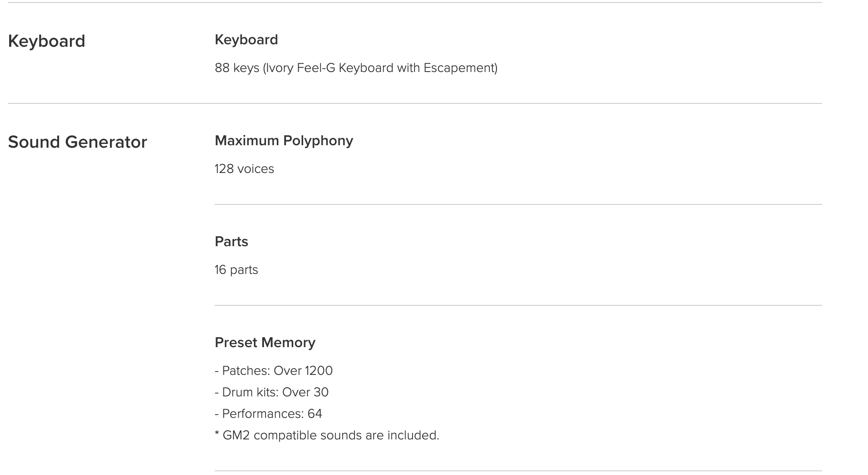Select the Maximum Polyphony label
The height and width of the screenshot is (475, 868).
tap(284, 141)
